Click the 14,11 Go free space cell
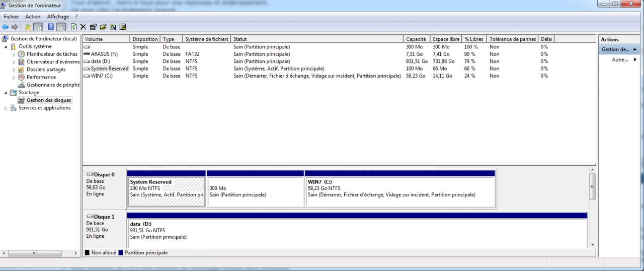The image size is (644, 271). [442, 76]
